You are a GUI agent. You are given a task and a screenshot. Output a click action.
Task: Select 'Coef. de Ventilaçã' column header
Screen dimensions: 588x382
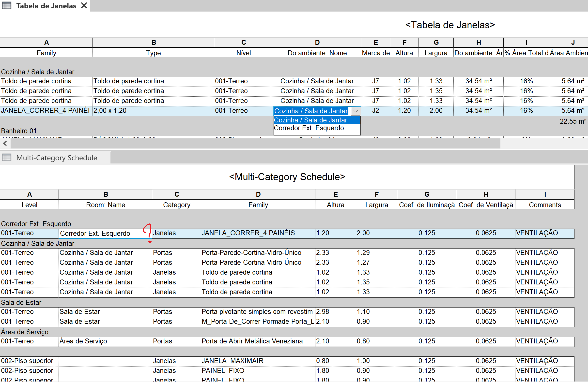tap(486, 205)
